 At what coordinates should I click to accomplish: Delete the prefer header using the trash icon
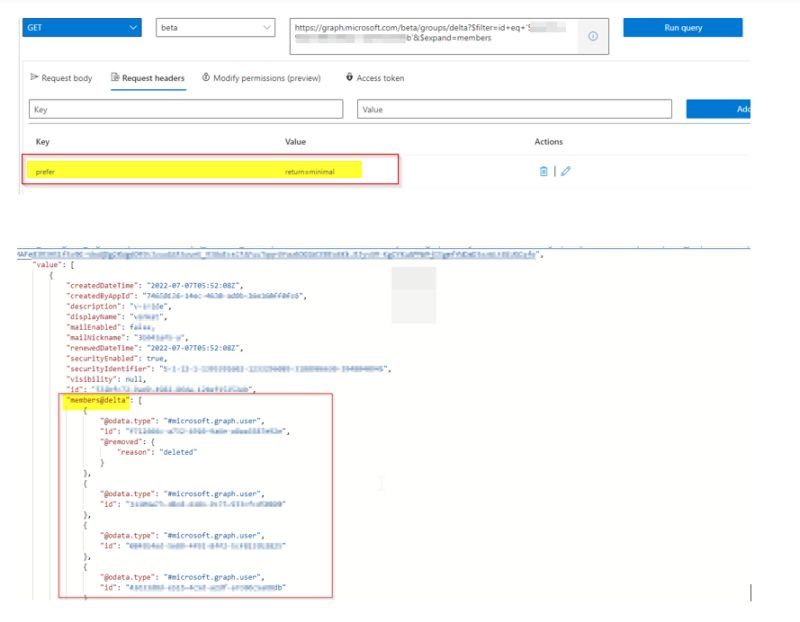click(x=543, y=170)
